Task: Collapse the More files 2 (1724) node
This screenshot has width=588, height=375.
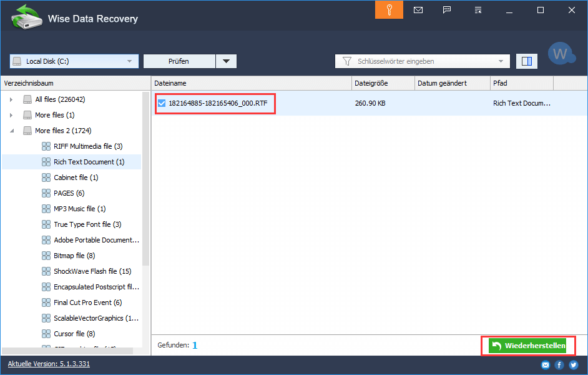Action: (11, 131)
